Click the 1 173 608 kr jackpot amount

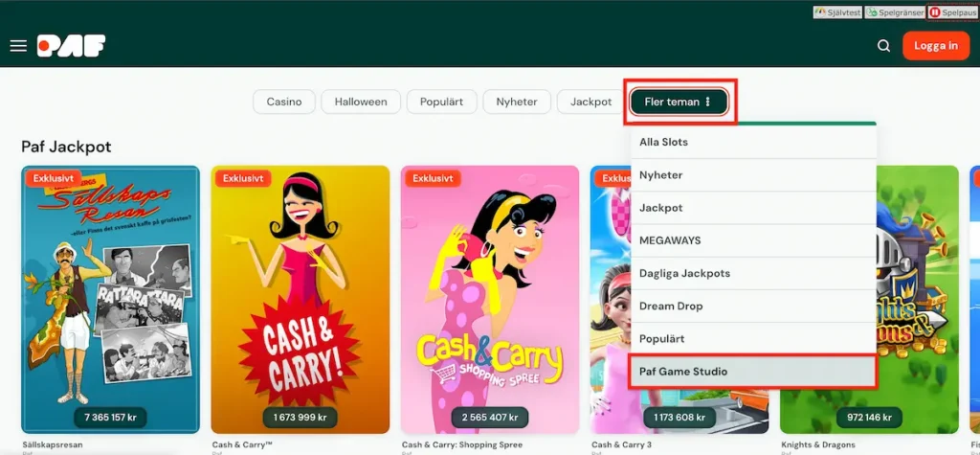679,418
